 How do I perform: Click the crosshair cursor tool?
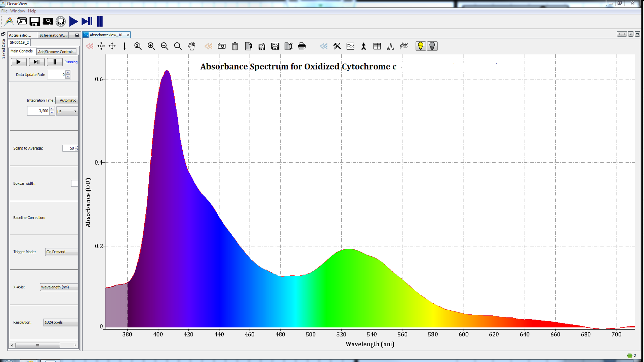(112, 46)
